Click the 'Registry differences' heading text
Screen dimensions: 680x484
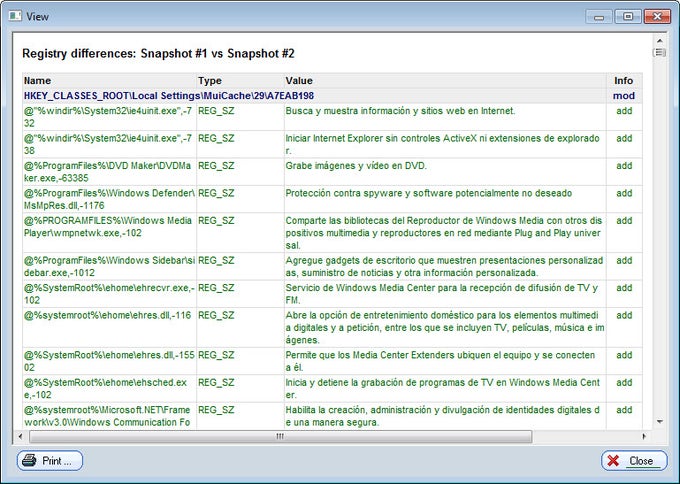click(158, 54)
